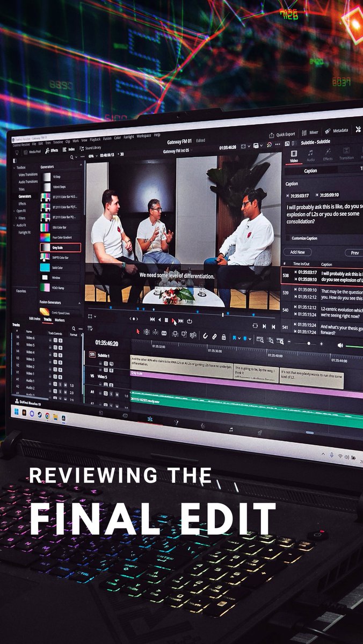Viewport: 363px width, 644px height.
Task: Toggle Linked Selection chain icon
Action: [x=214, y=338]
